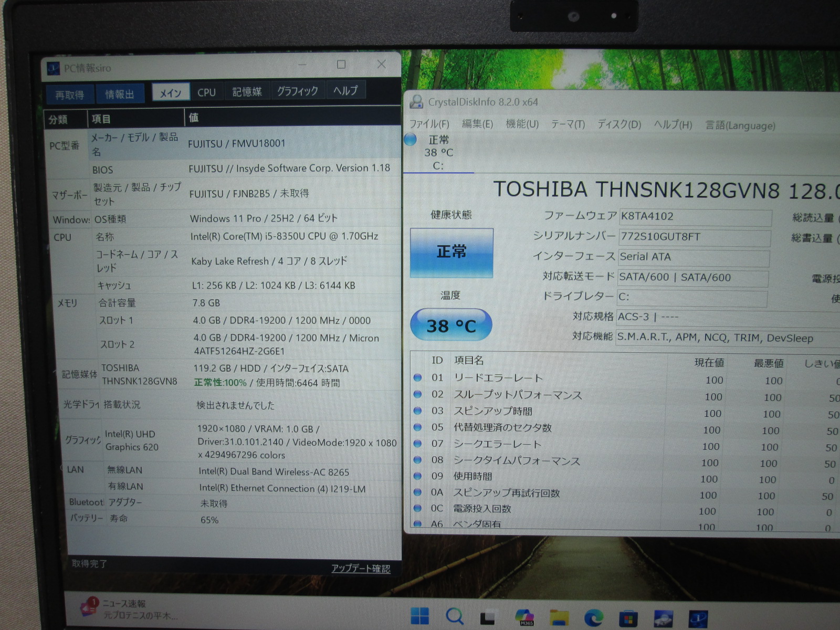The image size is (840, 630).
Task: Click the 分類 column header
Action: pos(66,119)
